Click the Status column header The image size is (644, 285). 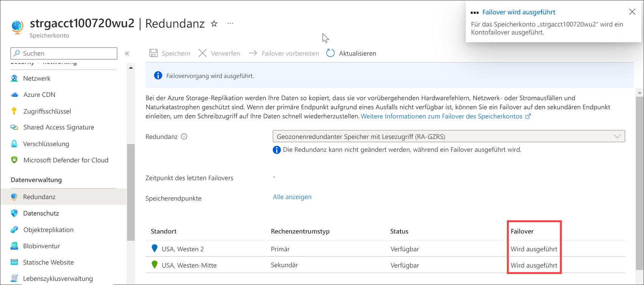click(399, 231)
